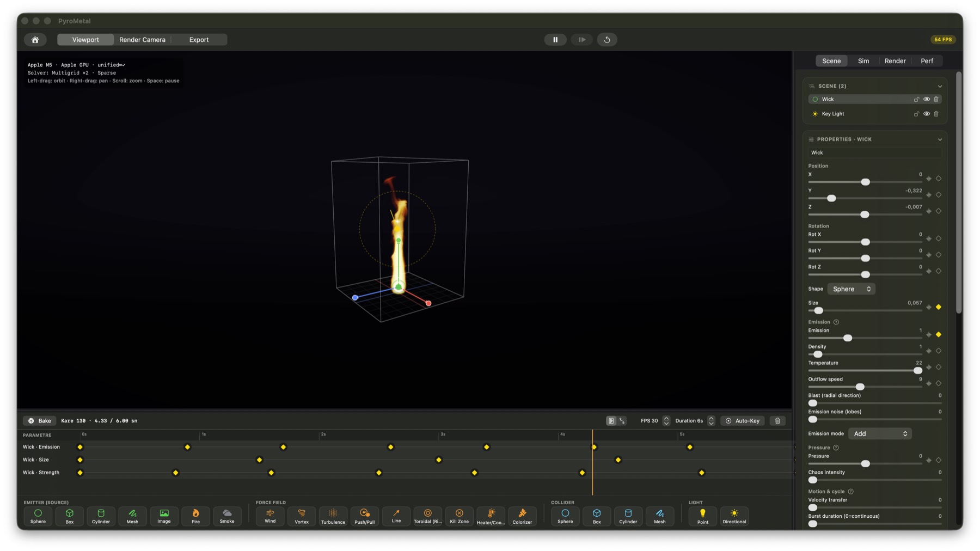
Task: Open the Emission mode dropdown
Action: (x=880, y=434)
